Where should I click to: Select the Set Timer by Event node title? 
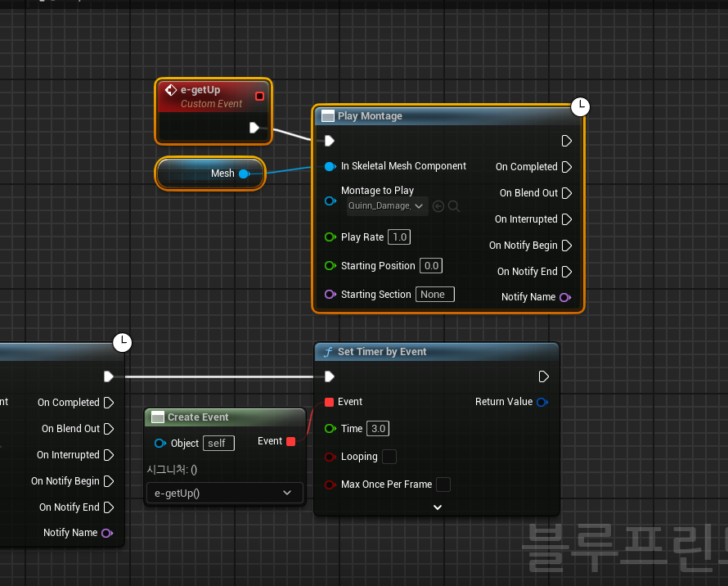382,352
